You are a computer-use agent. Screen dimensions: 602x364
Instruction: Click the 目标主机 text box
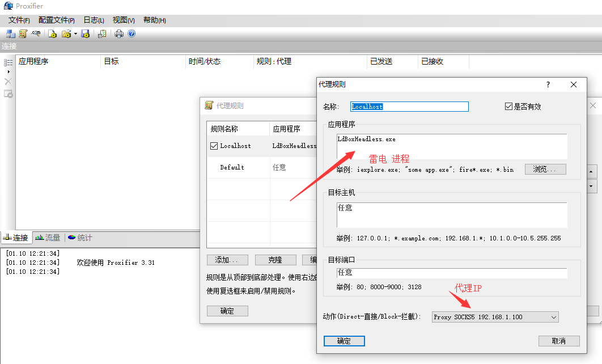coord(452,215)
